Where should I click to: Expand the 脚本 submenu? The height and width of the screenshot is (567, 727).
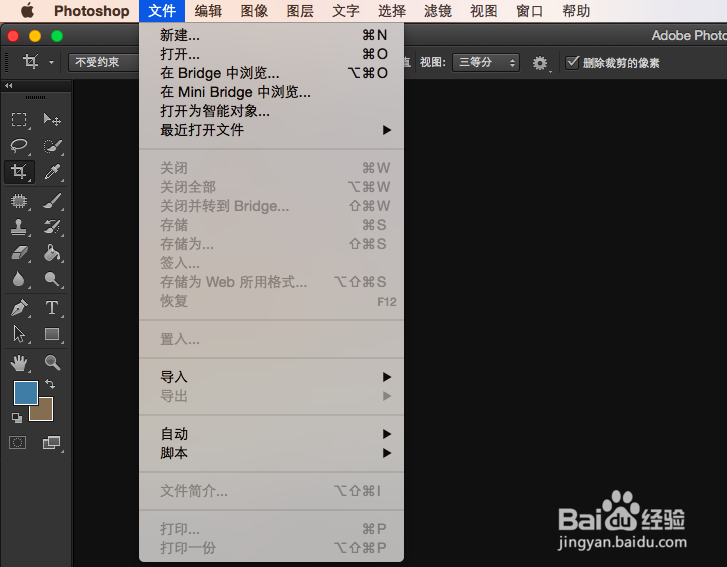[x=271, y=453]
